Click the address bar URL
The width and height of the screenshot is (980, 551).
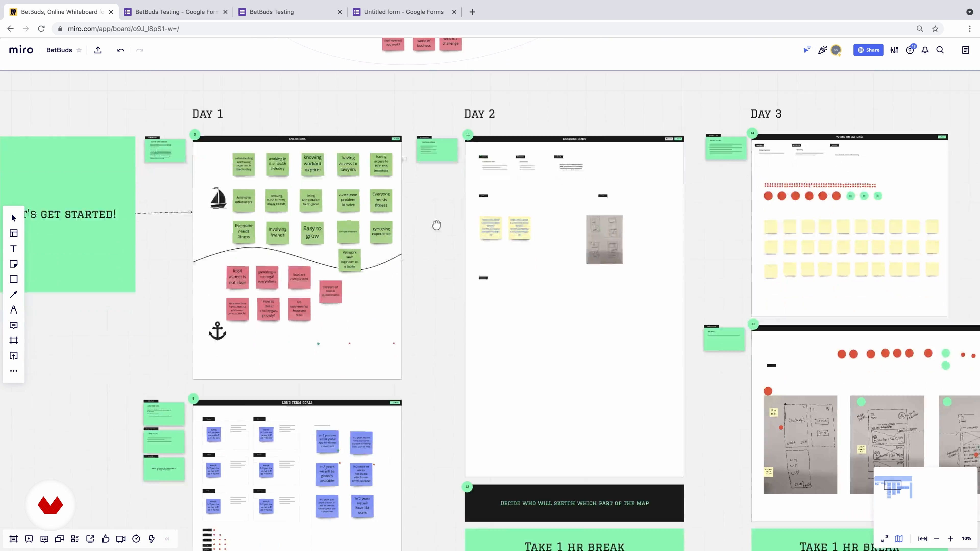(123, 29)
